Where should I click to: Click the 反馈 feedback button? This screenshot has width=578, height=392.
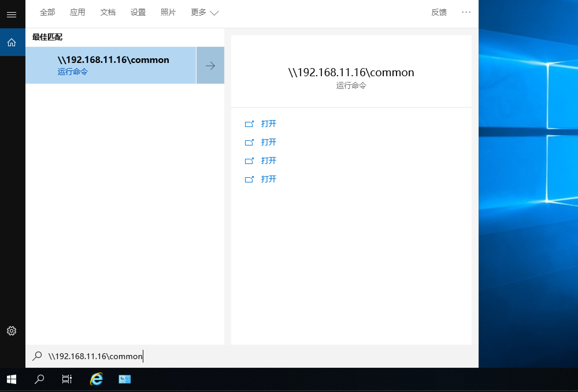pos(439,12)
